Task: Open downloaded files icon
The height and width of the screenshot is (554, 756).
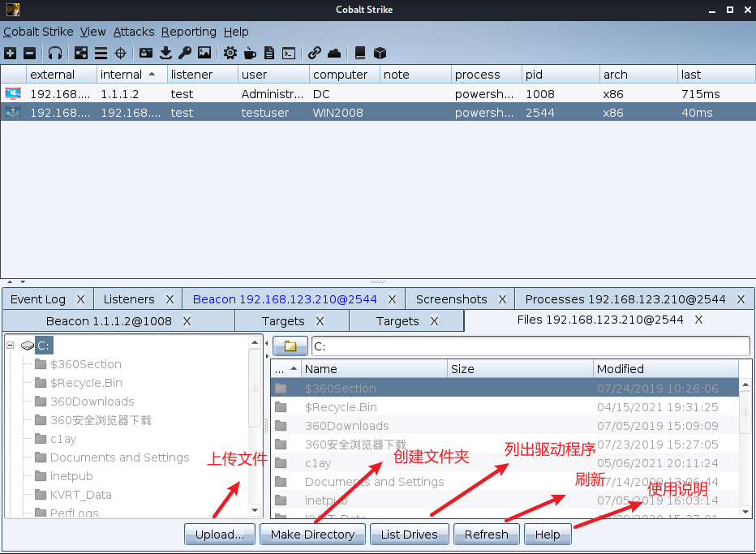Action: pos(165,53)
